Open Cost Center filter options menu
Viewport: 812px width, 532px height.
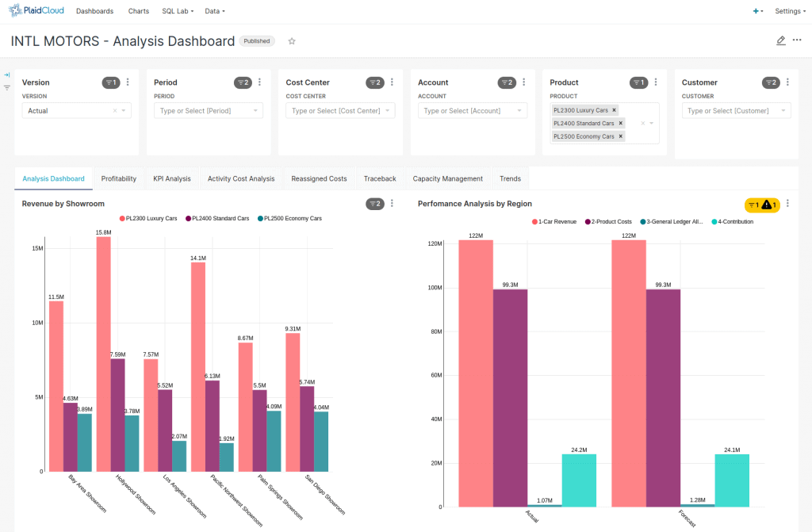point(392,82)
